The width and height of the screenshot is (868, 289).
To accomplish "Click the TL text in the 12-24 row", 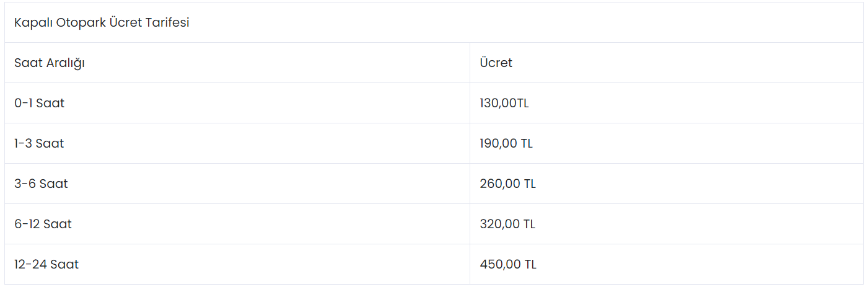I will [530, 264].
